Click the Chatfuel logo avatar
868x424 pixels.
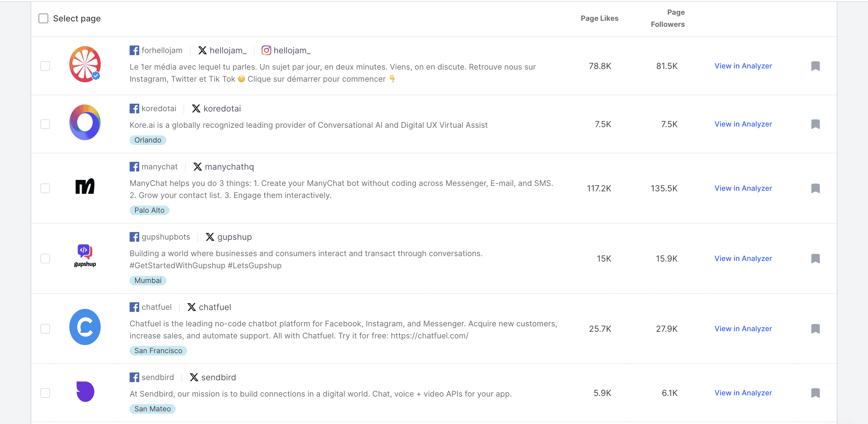click(x=85, y=327)
